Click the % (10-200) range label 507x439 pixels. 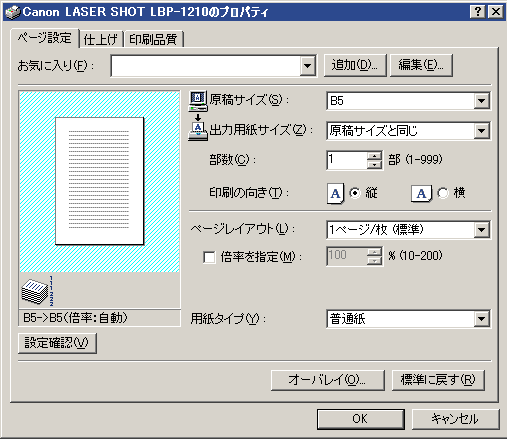[x=415, y=256]
